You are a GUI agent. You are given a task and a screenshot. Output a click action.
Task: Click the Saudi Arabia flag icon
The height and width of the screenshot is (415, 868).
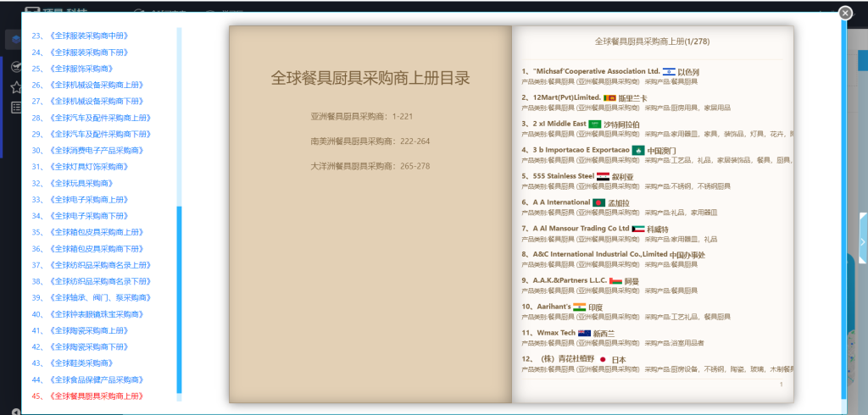(594, 125)
